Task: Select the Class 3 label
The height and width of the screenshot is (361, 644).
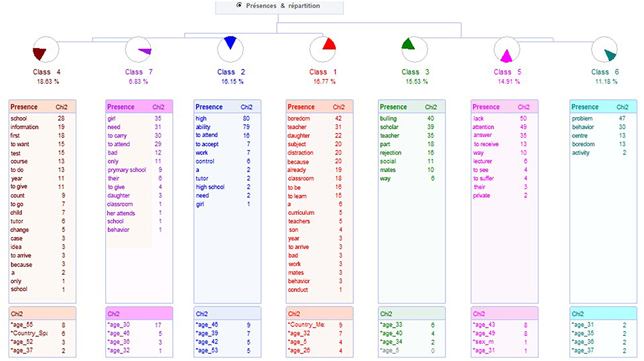Action: [415, 72]
